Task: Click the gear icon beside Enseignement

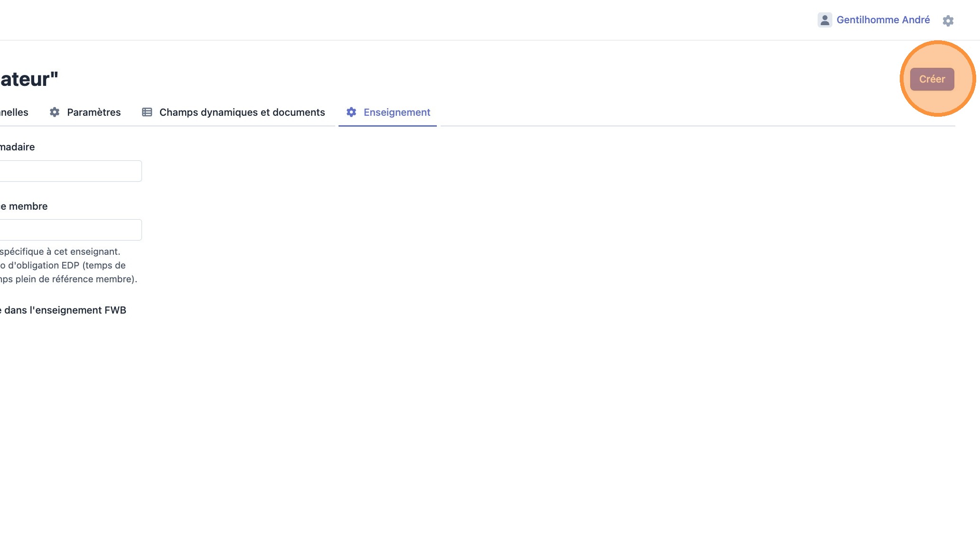Action: click(x=351, y=112)
